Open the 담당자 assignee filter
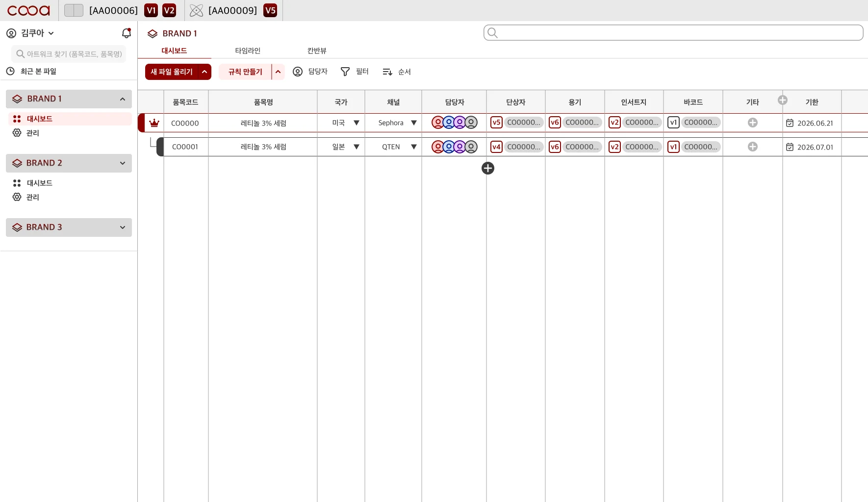 (x=310, y=72)
